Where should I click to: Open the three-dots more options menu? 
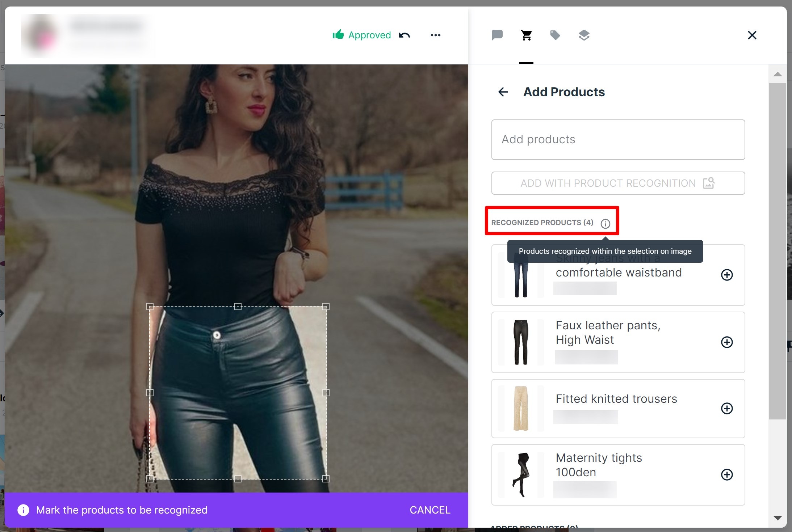pos(435,35)
